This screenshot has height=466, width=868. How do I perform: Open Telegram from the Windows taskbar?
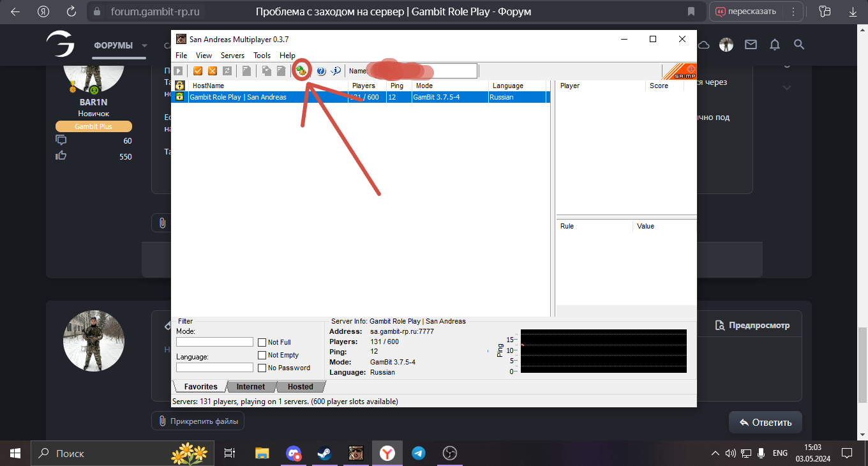click(x=419, y=453)
